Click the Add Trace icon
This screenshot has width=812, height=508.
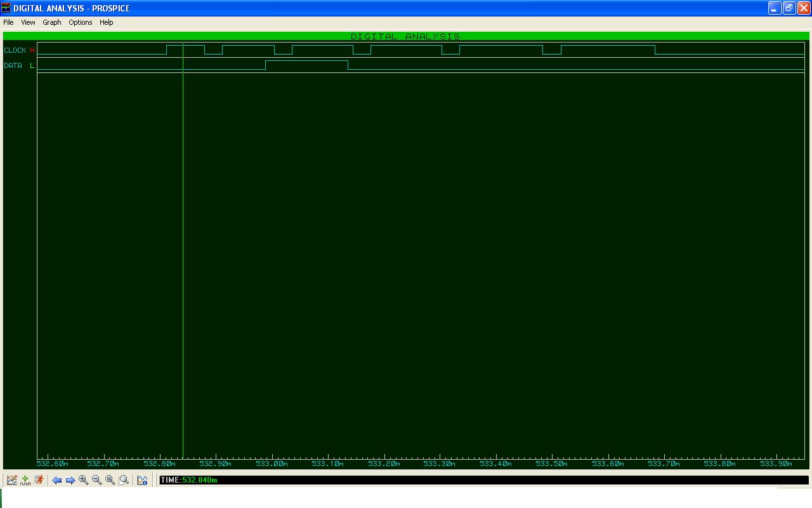(25, 480)
